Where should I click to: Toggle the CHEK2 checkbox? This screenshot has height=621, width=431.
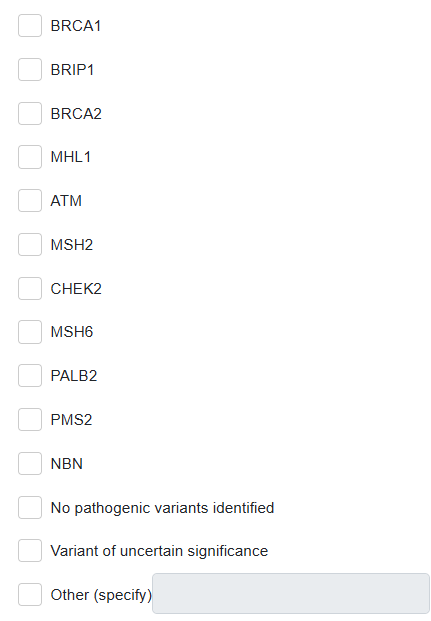30,289
